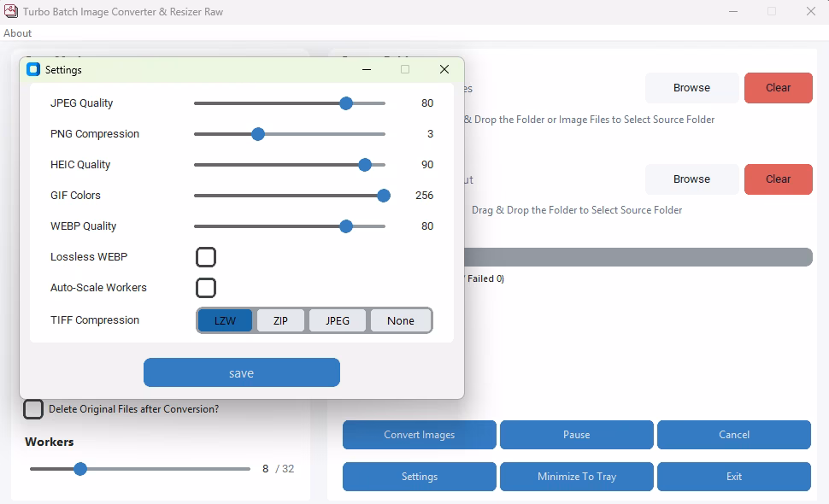Toggle Delete Original Files after Conversion checkbox

(32, 409)
